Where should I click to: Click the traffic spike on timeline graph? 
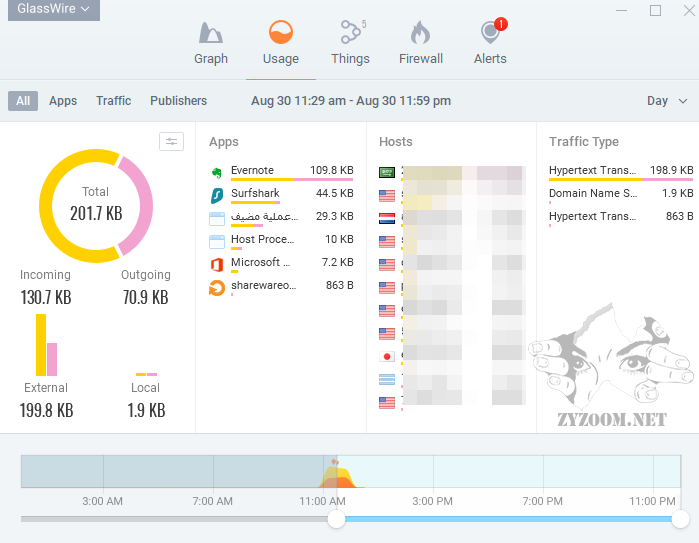coord(338,476)
